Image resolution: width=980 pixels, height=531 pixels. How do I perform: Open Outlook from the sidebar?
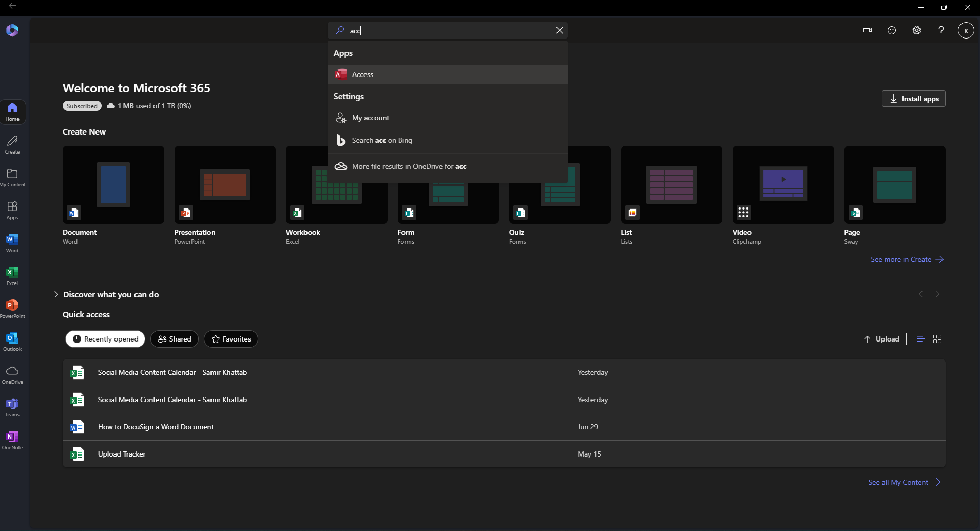tap(12, 342)
